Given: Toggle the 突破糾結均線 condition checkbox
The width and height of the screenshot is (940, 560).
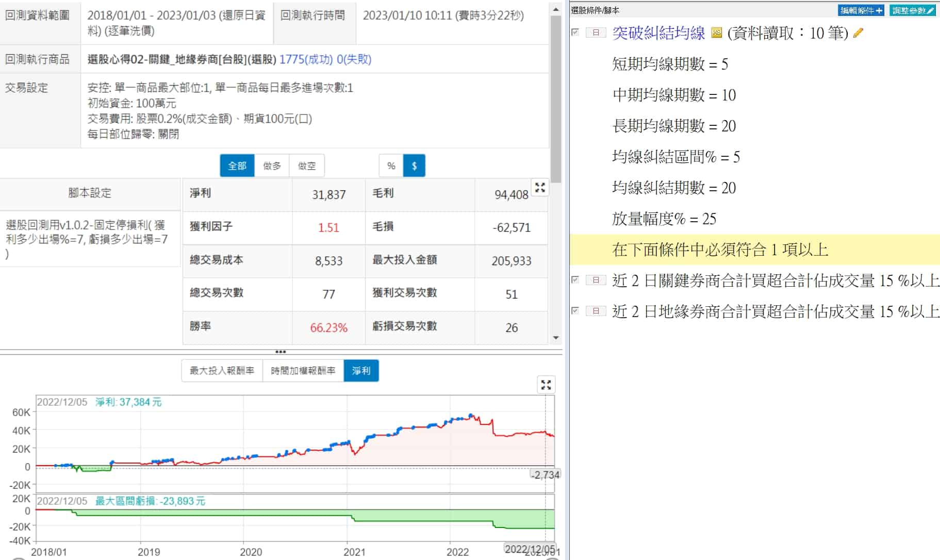Looking at the screenshot, I should coord(575,32).
